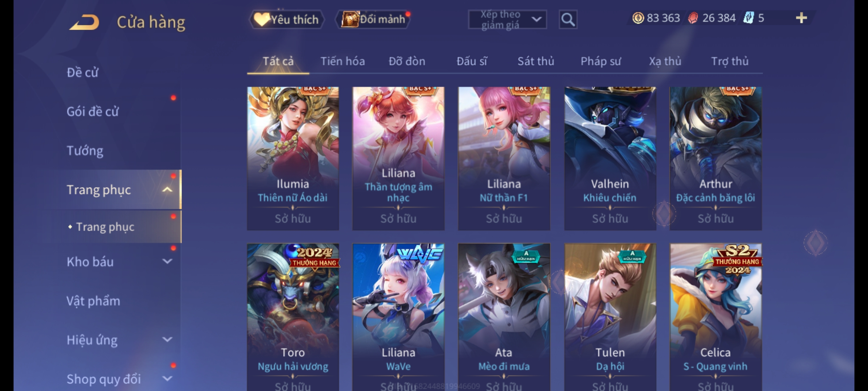Screen dimensions: 868x391
Task: Select the Tiến hóa tab
Action: [x=342, y=61]
